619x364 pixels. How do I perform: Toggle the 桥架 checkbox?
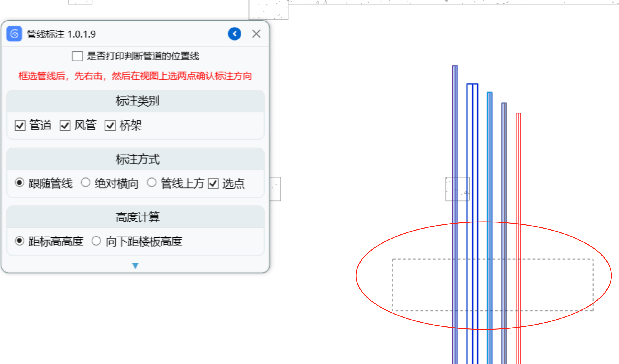point(110,126)
